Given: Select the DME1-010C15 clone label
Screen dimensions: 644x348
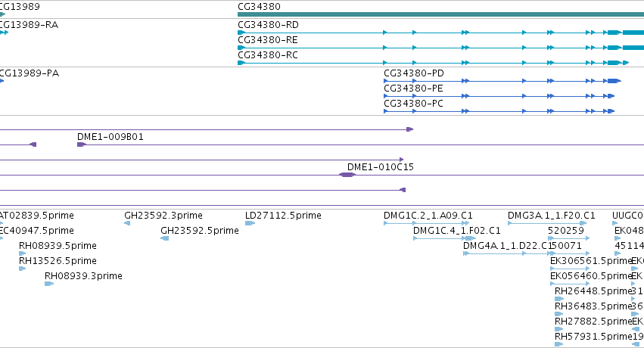Looking at the screenshot, I should coord(381,167).
